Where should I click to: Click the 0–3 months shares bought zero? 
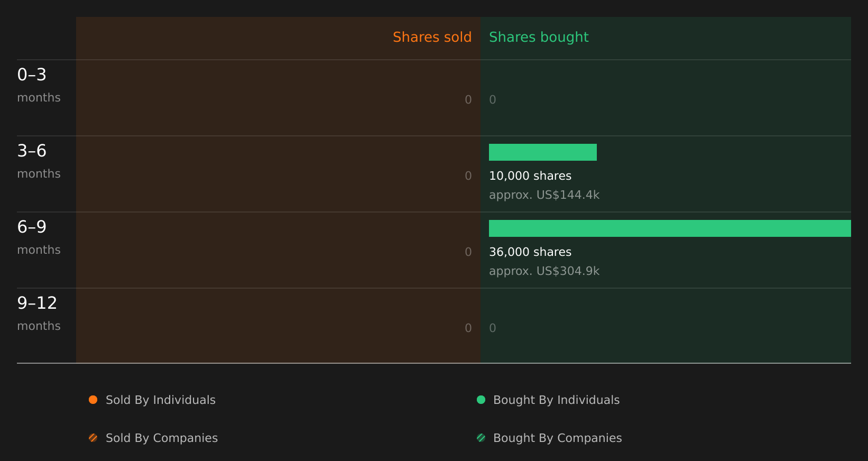click(x=493, y=100)
